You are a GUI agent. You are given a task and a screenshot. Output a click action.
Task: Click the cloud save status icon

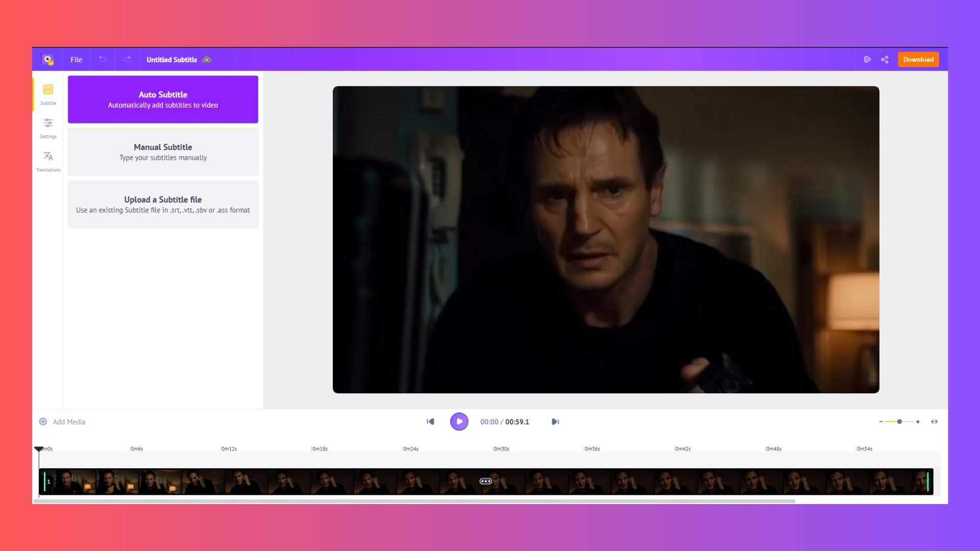point(207,60)
